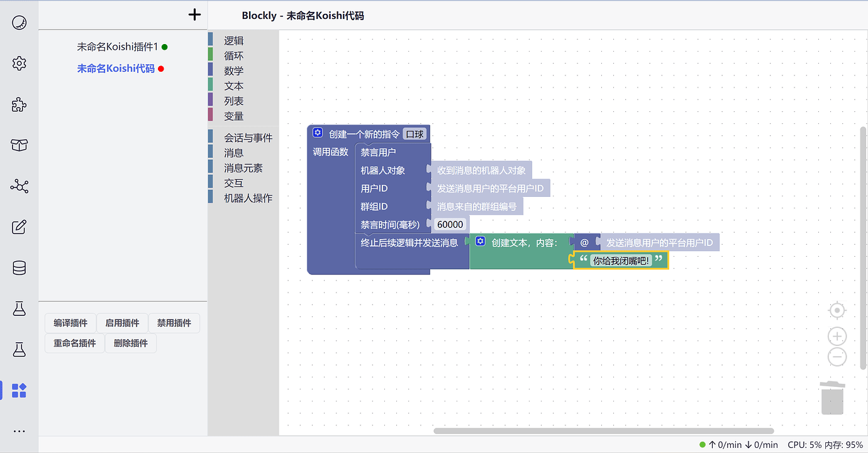Screen dimensions: 868x453
Task: Select the Blockly blocks sidebar icon
Action: [x=19, y=390]
